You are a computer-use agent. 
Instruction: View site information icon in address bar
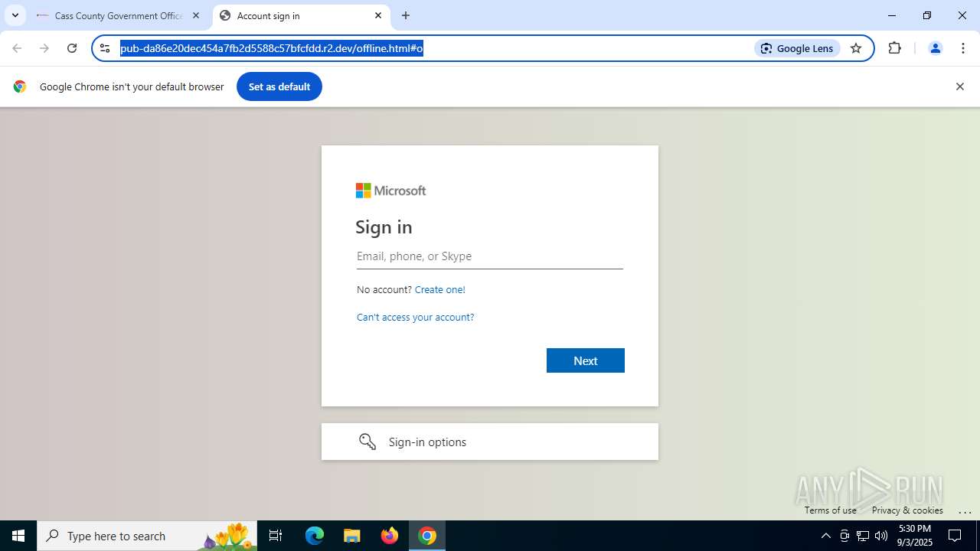(105, 48)
